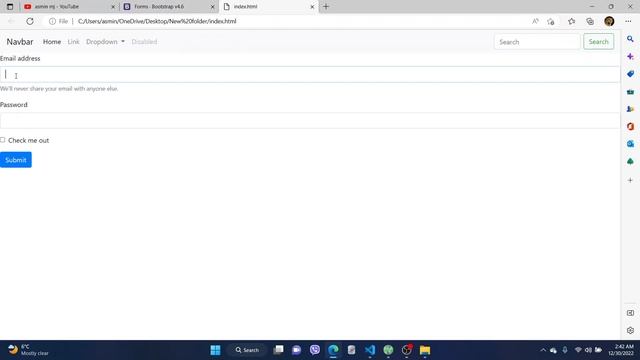640x360 pixels.
Task: Click the Disabled navbar item
Action: click(144, 42)
